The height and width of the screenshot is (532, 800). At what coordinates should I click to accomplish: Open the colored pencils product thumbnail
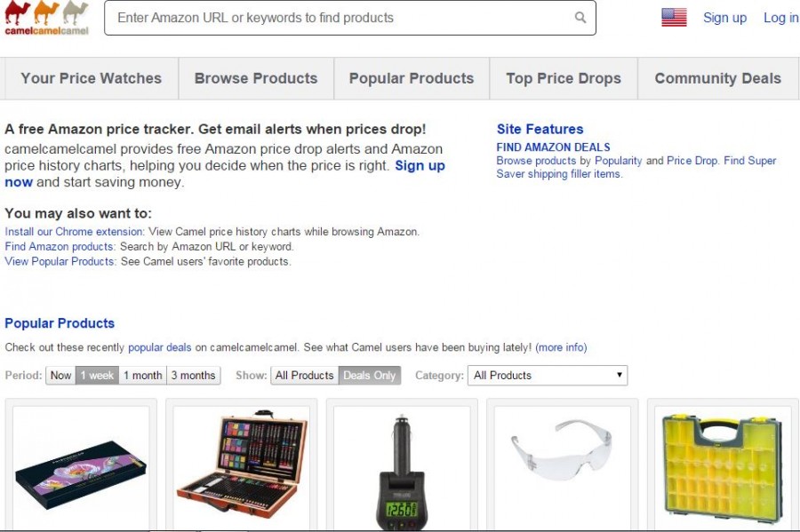click(81, 467)
